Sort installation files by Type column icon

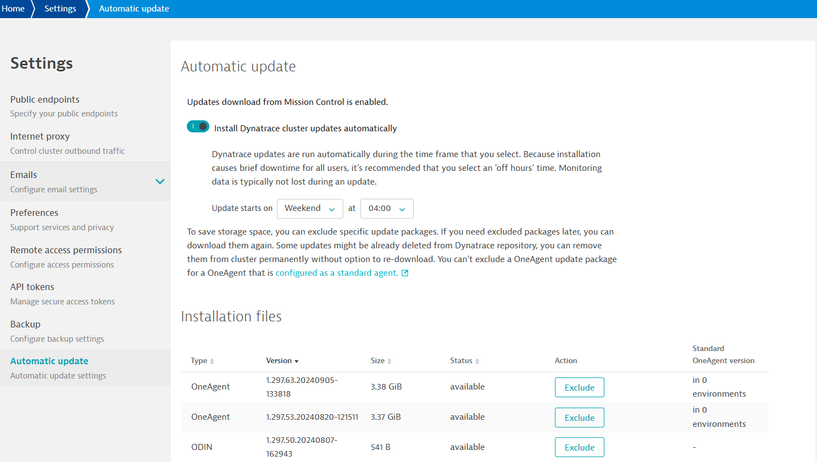tap(212, 361)
